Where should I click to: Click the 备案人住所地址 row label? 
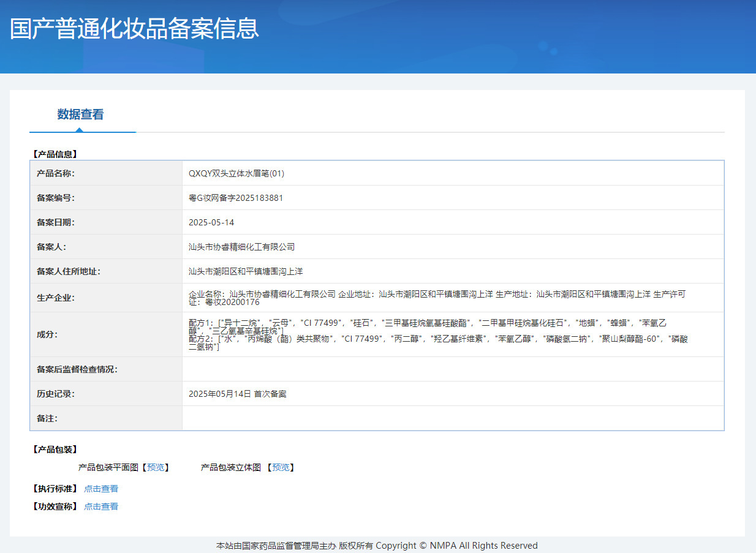click(x=69, y=271)
